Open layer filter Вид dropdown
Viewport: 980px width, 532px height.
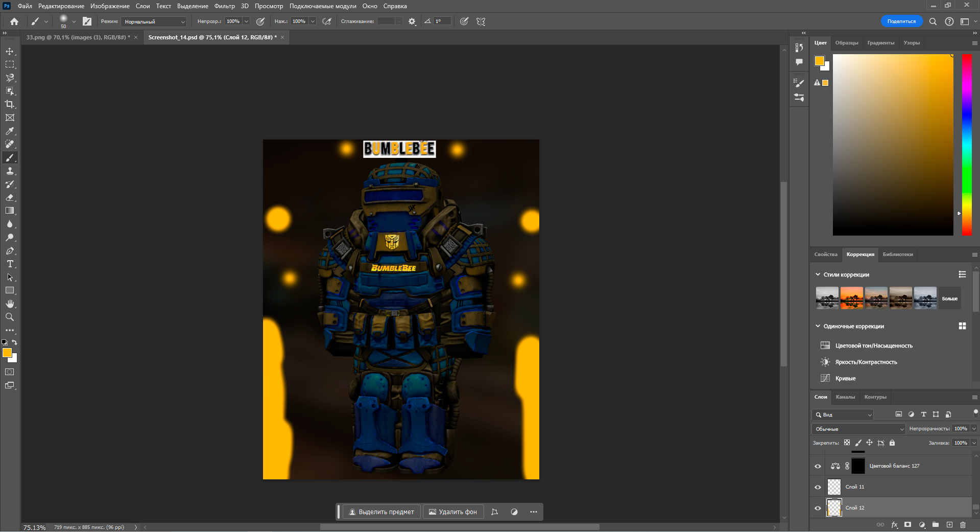point(843,414)
